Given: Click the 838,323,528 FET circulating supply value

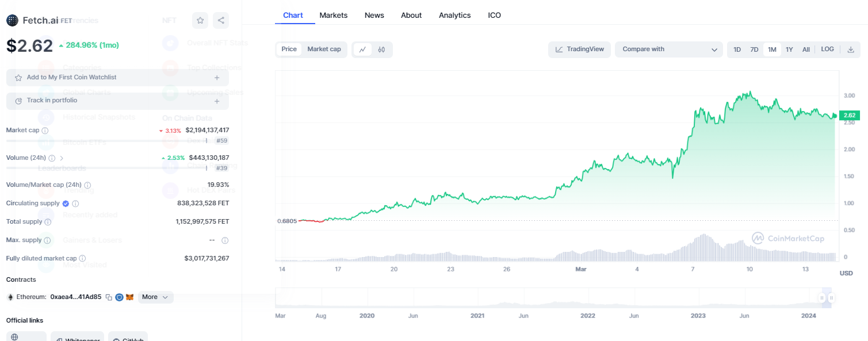Looking at the screenshot, I should [203, 204].
